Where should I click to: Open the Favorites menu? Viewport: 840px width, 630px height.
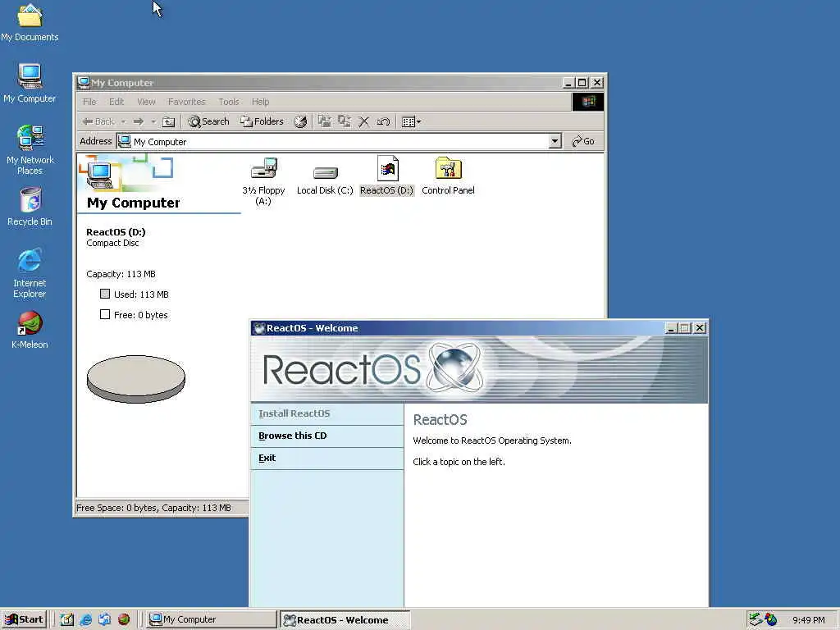(x=186, y=102)
